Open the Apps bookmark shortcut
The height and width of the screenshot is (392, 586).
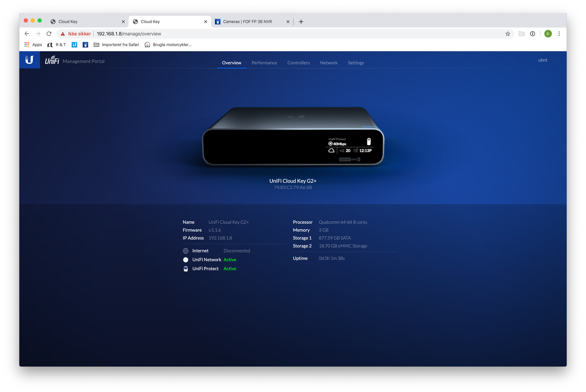click(x=33, y=44)
